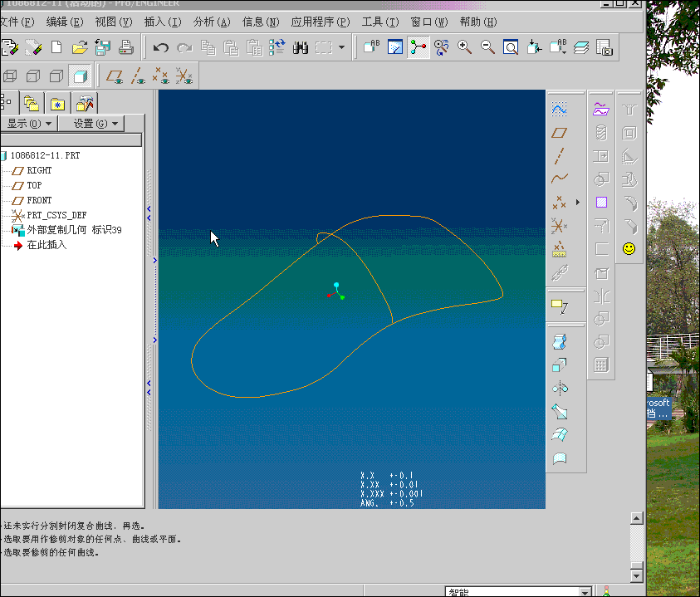Click the yellow smiley face icon
This screenshot has width=700, height=597.
click(629, 249)
